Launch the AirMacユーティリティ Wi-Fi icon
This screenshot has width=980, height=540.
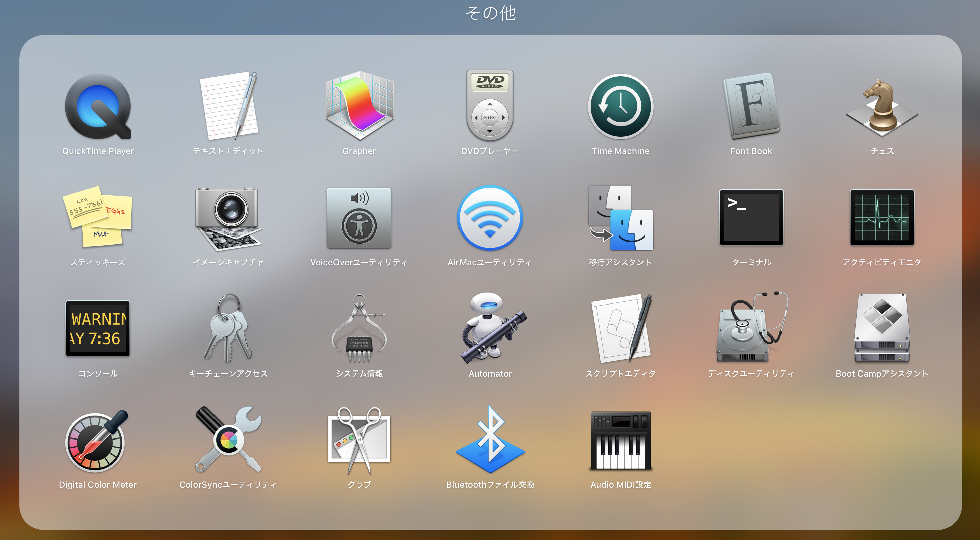click(490, 218)
